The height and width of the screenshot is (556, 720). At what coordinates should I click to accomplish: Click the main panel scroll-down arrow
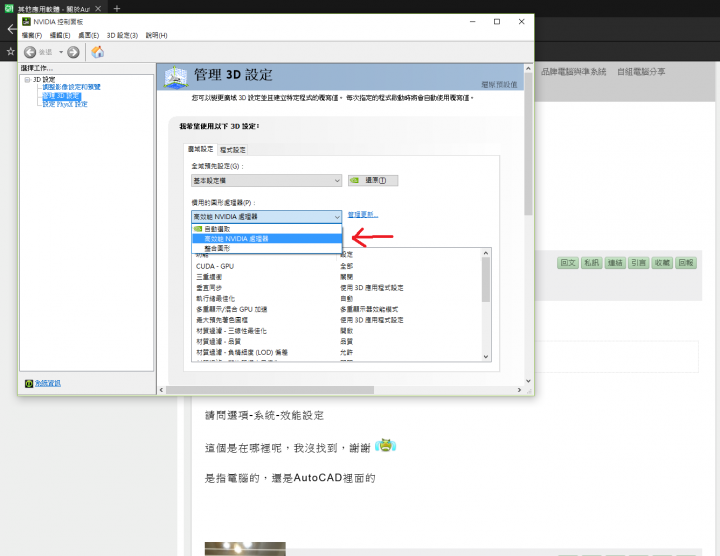[529, 381]
